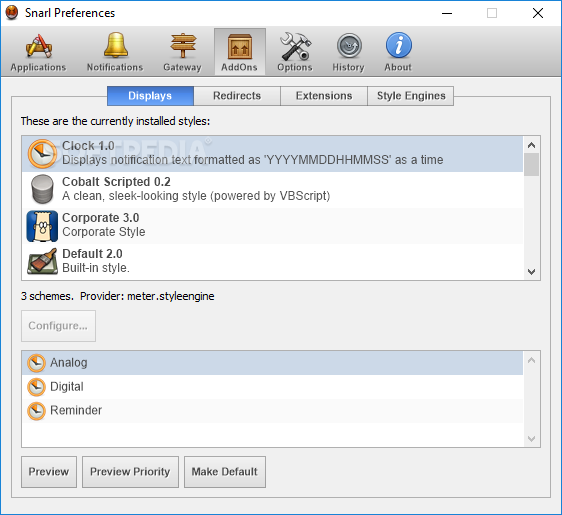The width and height of the screenshot is (562, 515).
Task: Click the Reminder scheme clock icon
Action: coord(36,411)
